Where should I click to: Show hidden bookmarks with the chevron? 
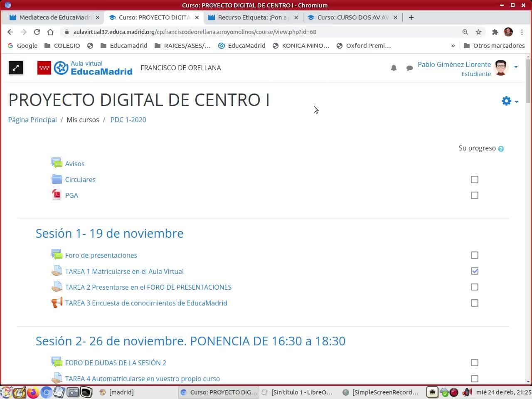tap(453, 46)
